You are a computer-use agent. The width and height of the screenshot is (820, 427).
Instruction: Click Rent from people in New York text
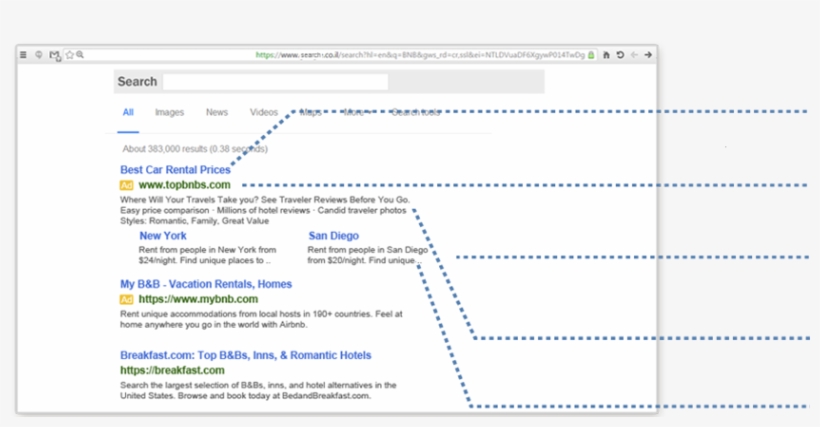[207, 255]
